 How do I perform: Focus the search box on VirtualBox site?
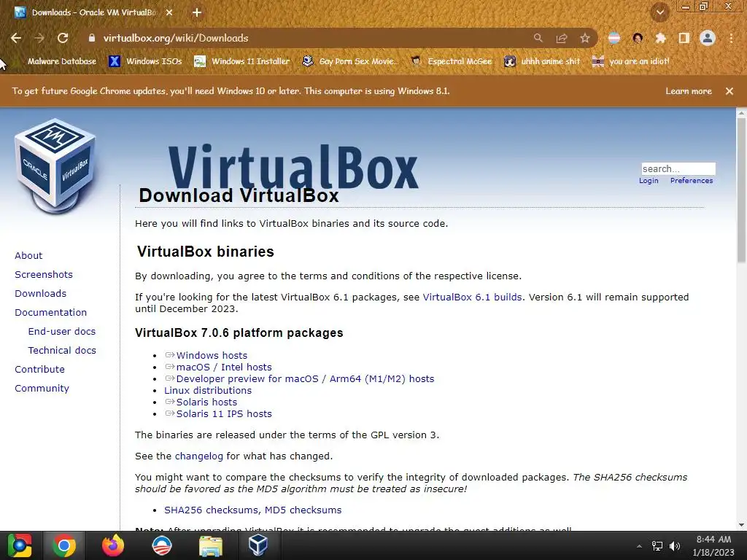pyautogui.click(x=678, y=168)
